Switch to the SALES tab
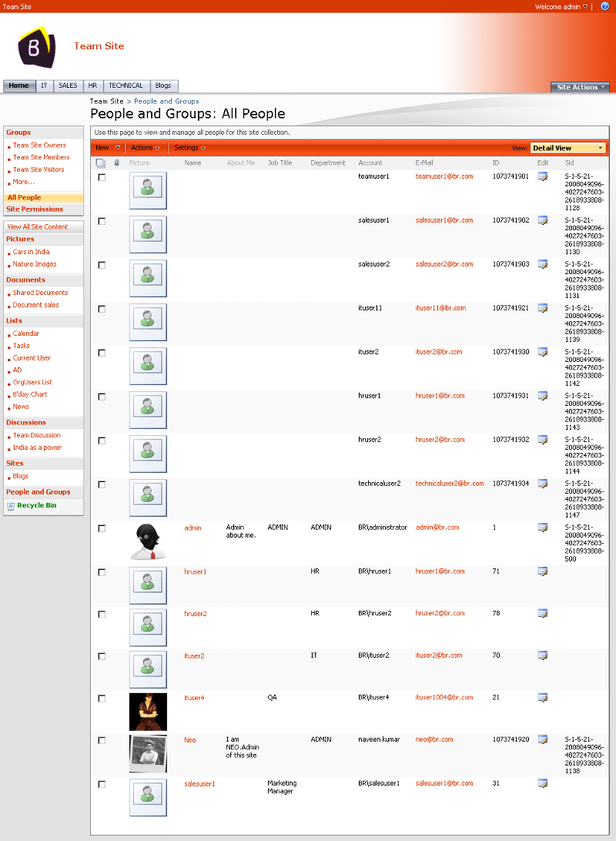The image size is (616, 841). click(68, 85)
